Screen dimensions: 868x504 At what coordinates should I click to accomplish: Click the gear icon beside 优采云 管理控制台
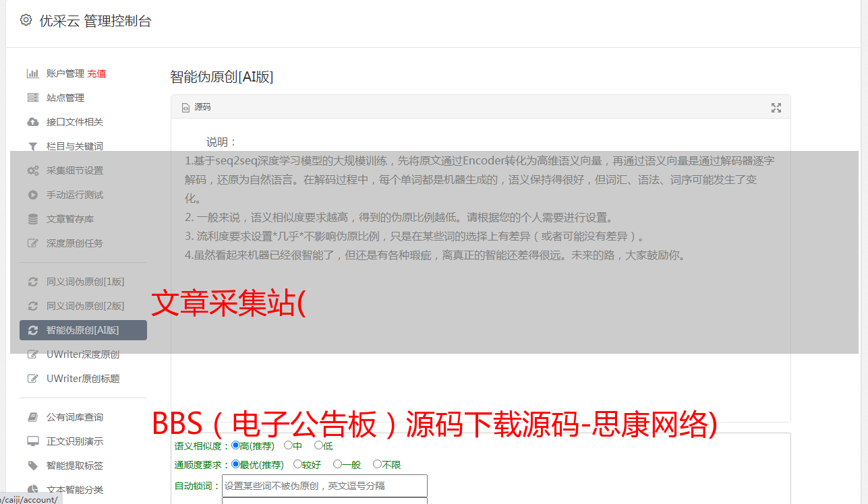(26, 20)
